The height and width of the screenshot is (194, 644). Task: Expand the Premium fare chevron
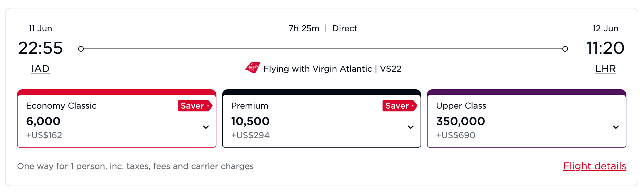pos(411,127)
